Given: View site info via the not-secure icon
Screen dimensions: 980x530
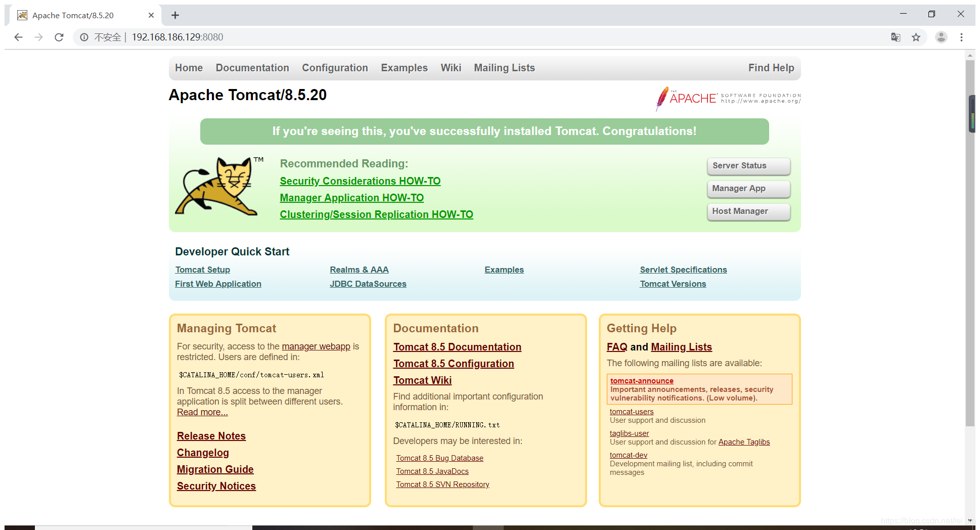Looking at the screenshot, I should click(84, 37).
